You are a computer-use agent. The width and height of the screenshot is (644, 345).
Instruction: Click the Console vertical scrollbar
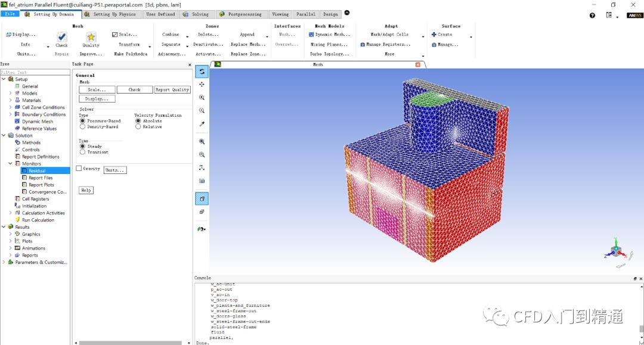point(641,328)
